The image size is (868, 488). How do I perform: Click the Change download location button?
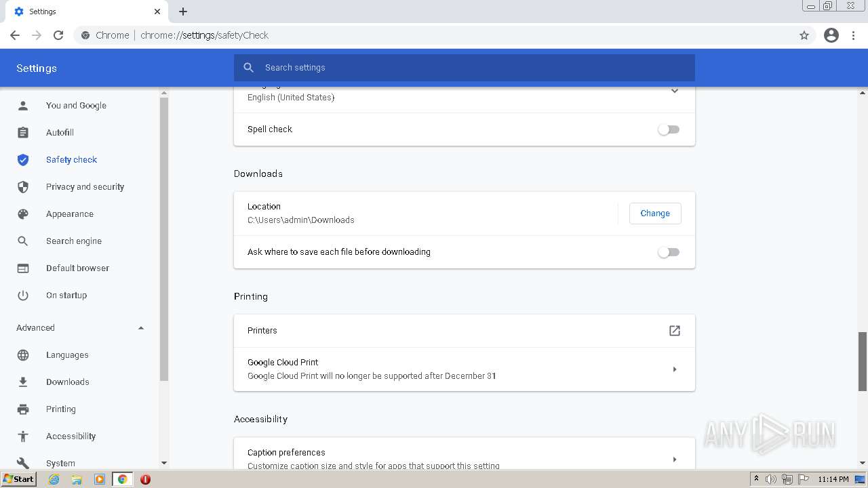tap(655, 213)
